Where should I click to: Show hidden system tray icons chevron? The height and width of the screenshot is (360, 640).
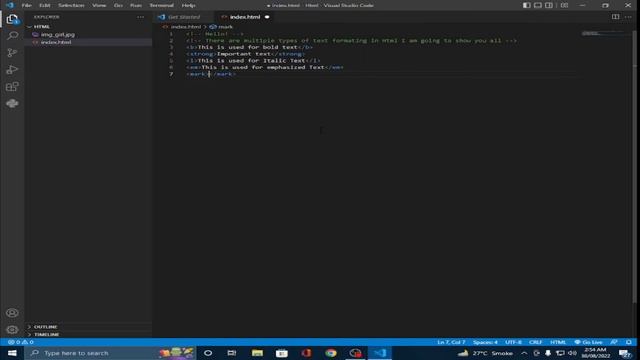pyautogui.click(x=524, y=353)
